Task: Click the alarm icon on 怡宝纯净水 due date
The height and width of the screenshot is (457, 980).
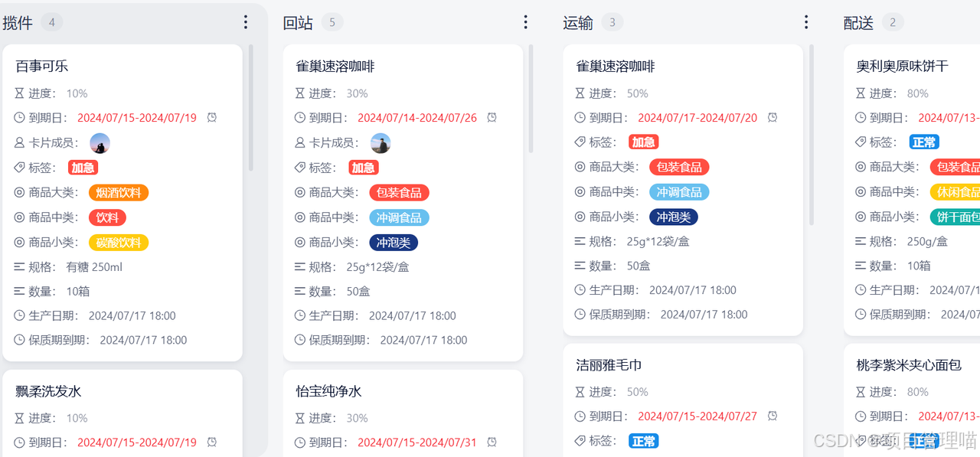Action: point(492,442)
